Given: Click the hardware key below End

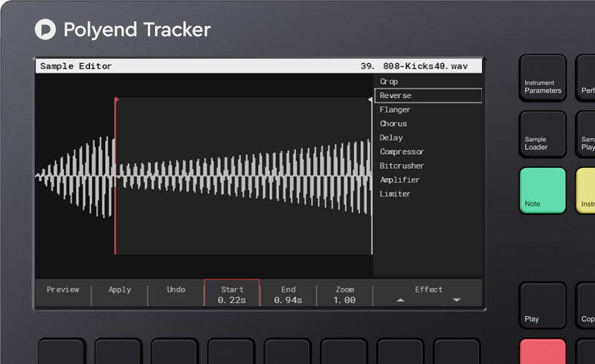Looking at the screenshot, I should 288,351.
